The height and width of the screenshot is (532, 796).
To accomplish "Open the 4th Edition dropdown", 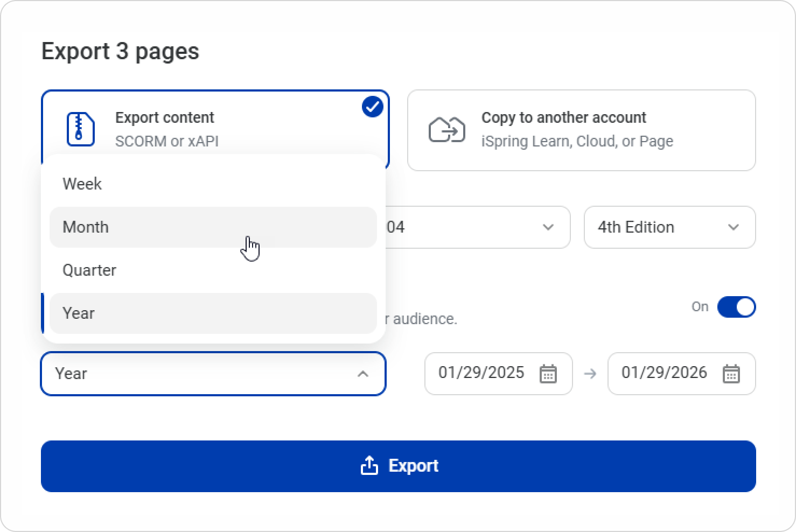I will pos(669,227).
